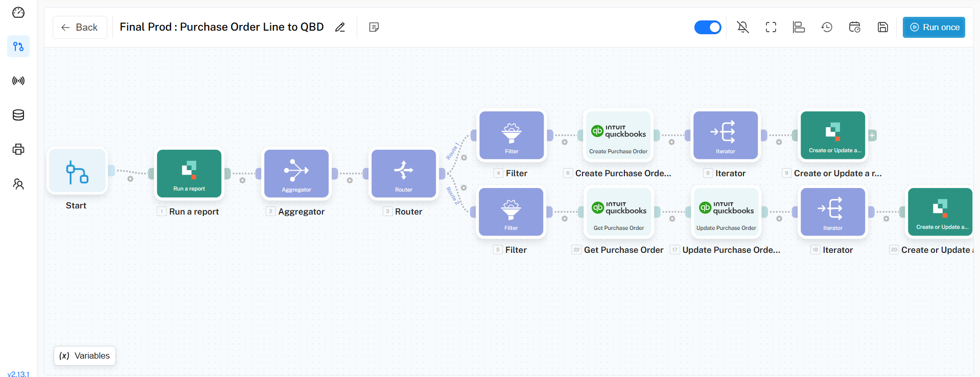Open the schedule calendar icon
This screenshot has width=980, height=377.
point(854,27)
